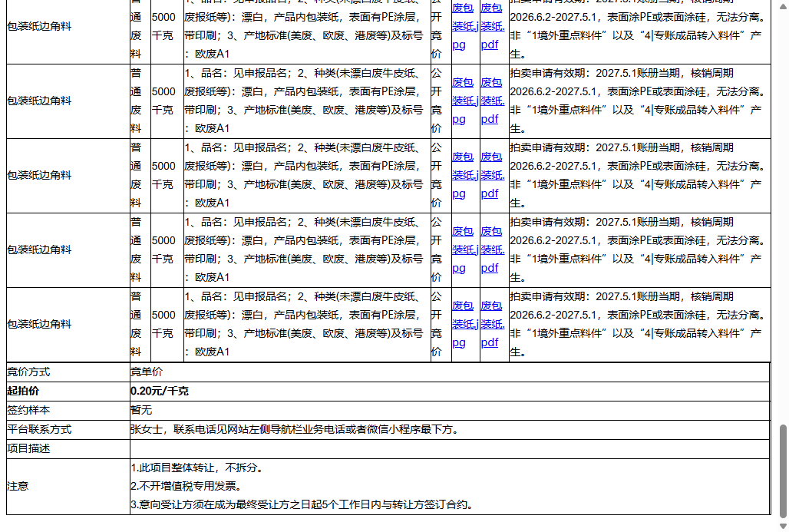This screenshot has width=789, height=532.
Task: Click the 平台联系方式 label
Action: click(x=39, y=429)
